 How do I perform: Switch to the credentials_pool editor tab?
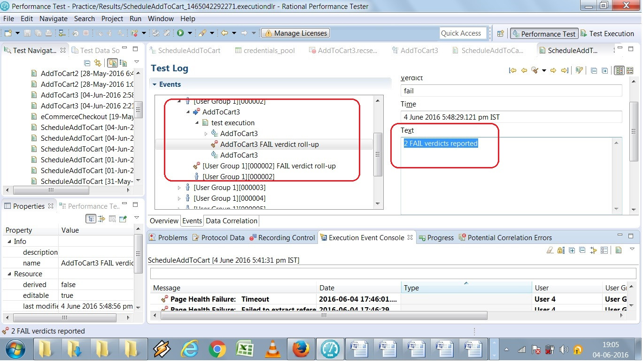[x=265, y=51]
